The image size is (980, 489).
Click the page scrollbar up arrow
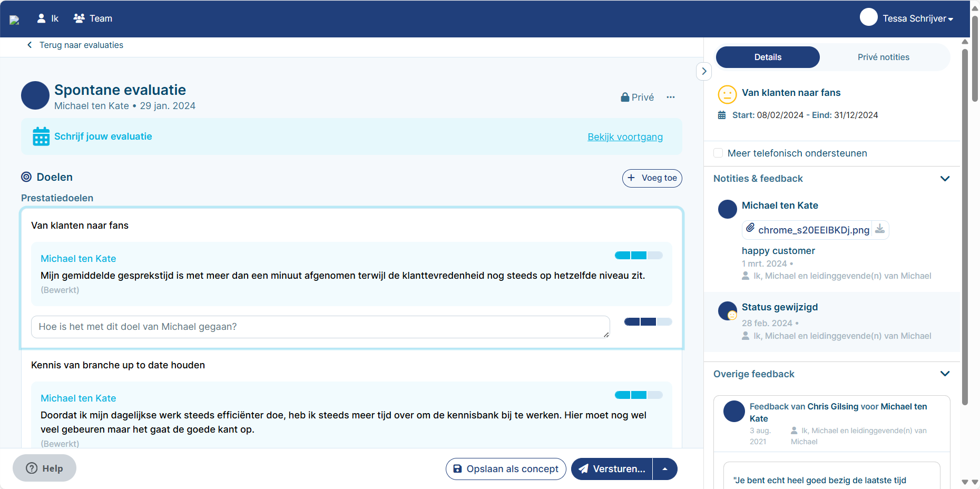pos(975,8)
